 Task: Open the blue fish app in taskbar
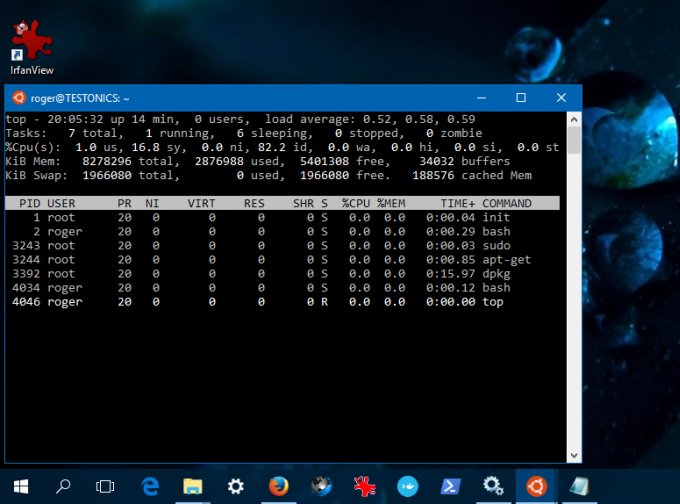[x=408, y=486]
